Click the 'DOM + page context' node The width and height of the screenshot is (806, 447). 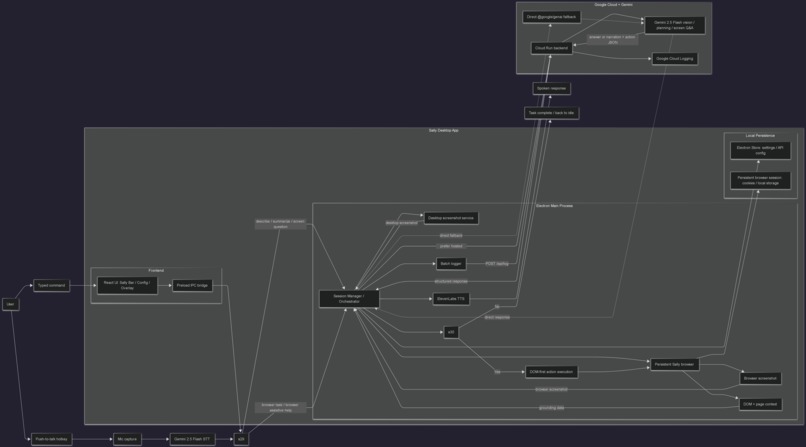coord(760,404)
